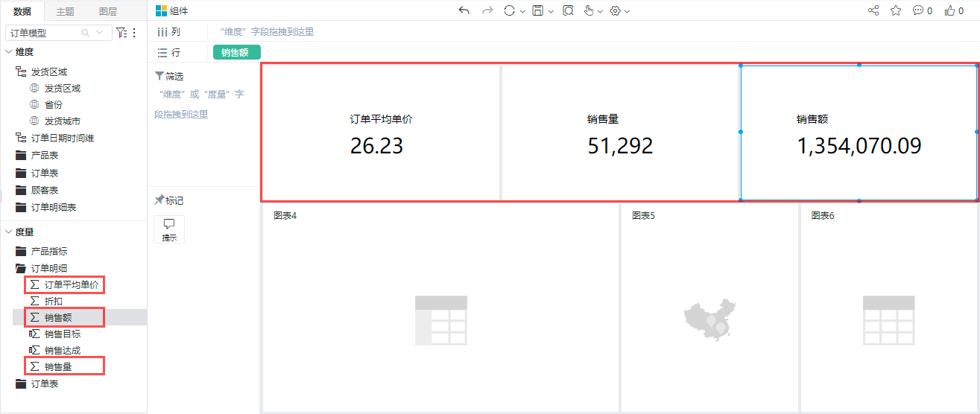Open the save options dropdown arrow
980x414 pixels.
pyautogui.click(x=551, y=11)
